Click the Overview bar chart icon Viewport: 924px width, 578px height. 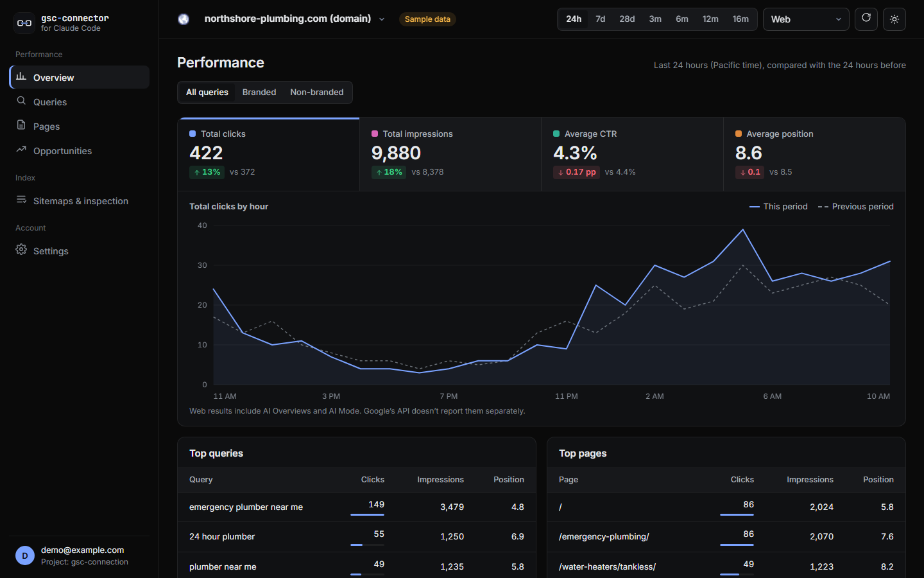pyautogui.click(x=21, y=76)
